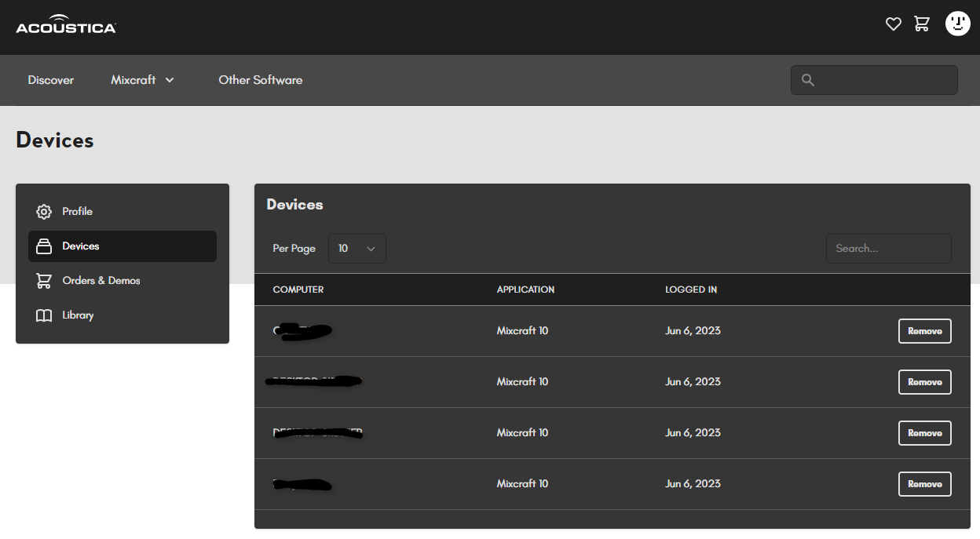
Task: Click the COMPUTER column header
Action: [x=298, y=290]
